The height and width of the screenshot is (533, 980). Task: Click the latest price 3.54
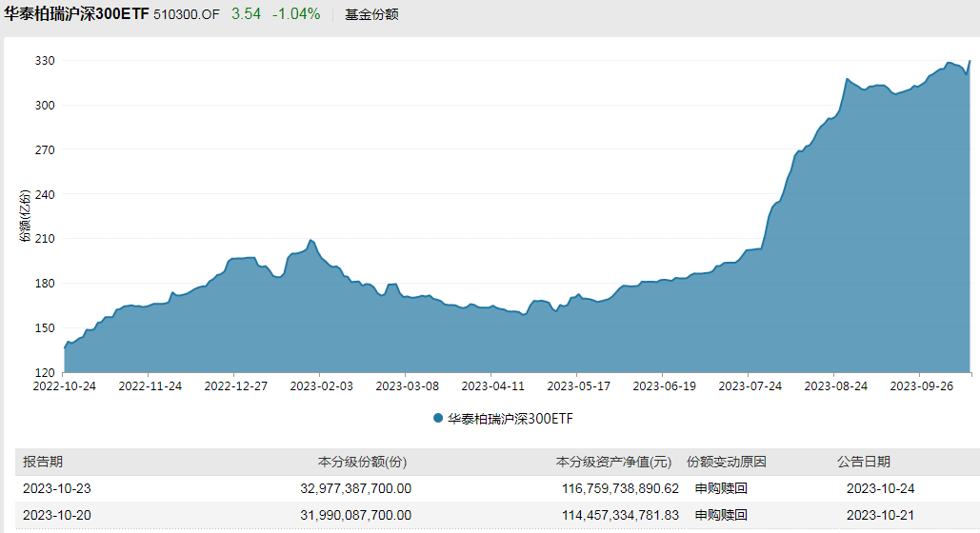247,14
